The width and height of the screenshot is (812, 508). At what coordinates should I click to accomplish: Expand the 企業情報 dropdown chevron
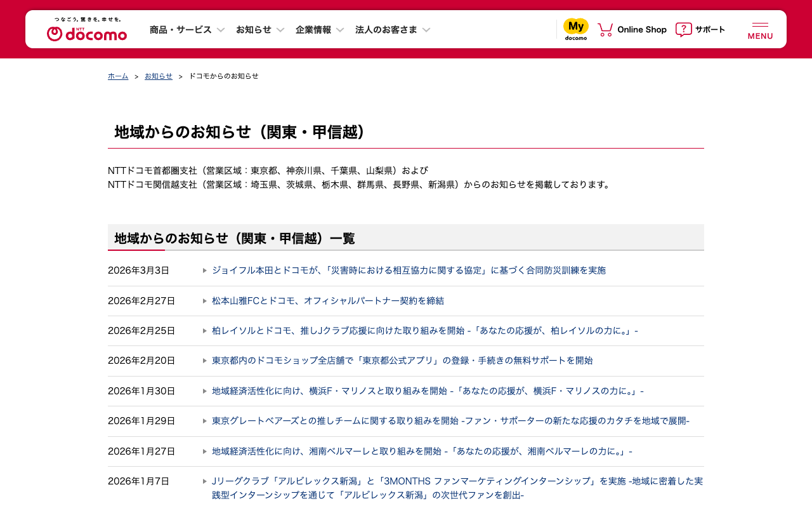pyautogui.click(x=340, y=30)
